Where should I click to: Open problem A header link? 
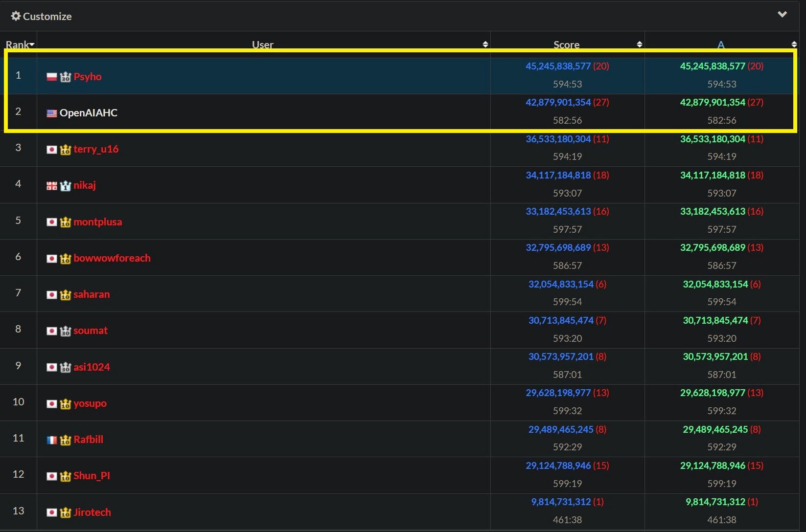tap(720, 44)
